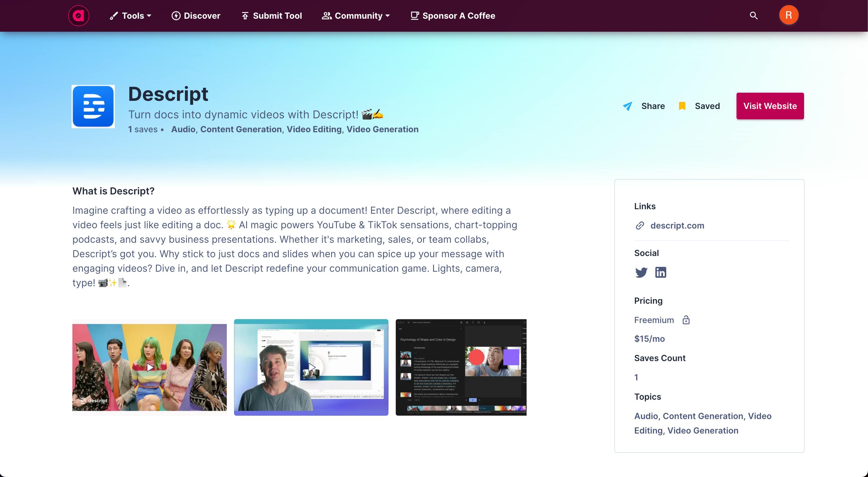
Task: Click the "What is Descript?" heading
Action: click(114, 191)
